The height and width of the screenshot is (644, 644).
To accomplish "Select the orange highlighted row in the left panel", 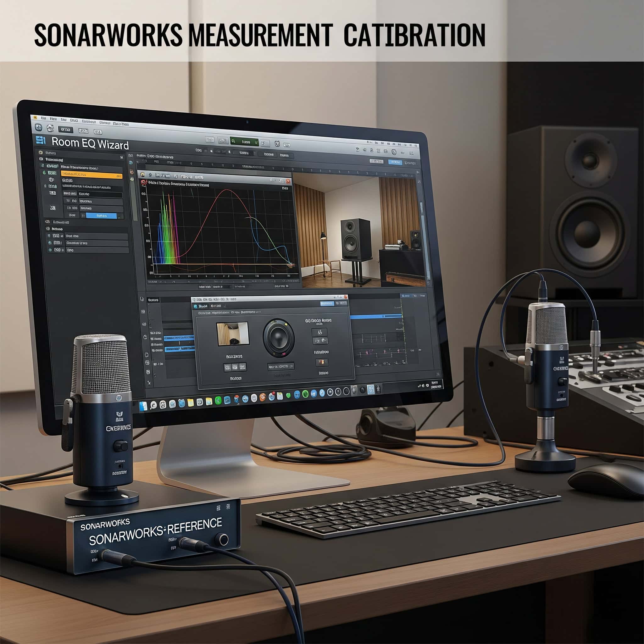I will point(92,175).
